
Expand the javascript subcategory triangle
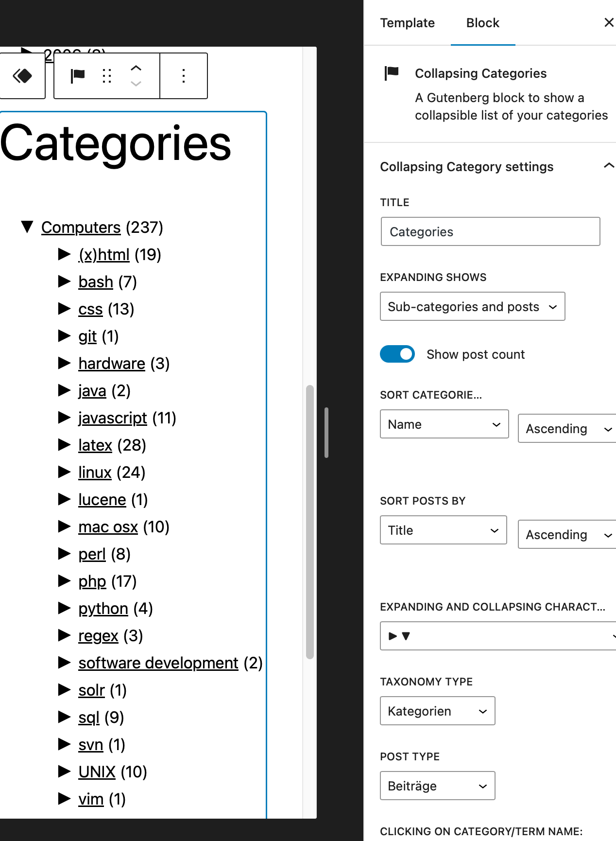pyautogui.click(x=64, y=417)
